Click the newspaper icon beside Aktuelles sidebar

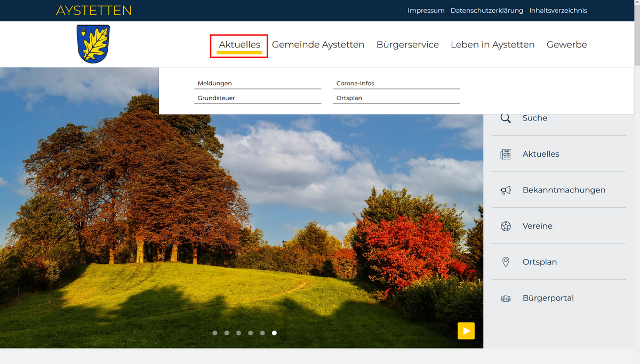coord(506,154)
